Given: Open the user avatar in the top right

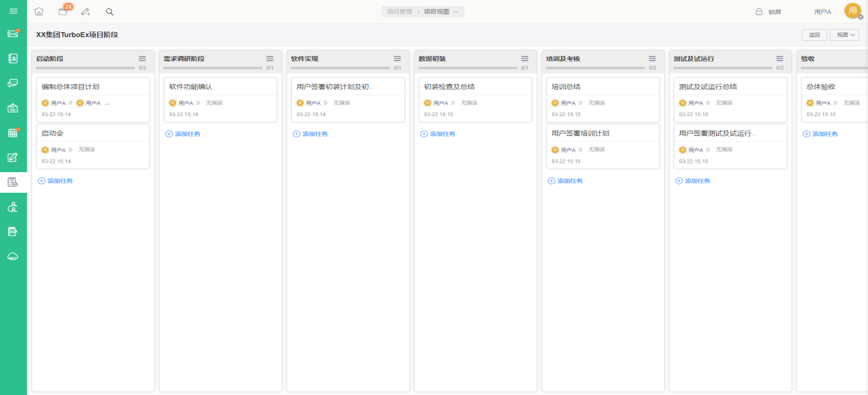Looking at the screenshot, I should 853,11.
